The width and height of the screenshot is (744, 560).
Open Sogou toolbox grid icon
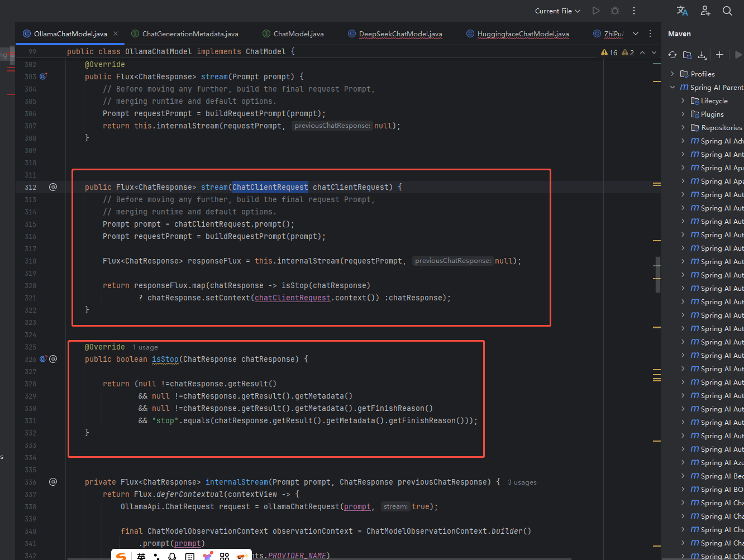225,557
